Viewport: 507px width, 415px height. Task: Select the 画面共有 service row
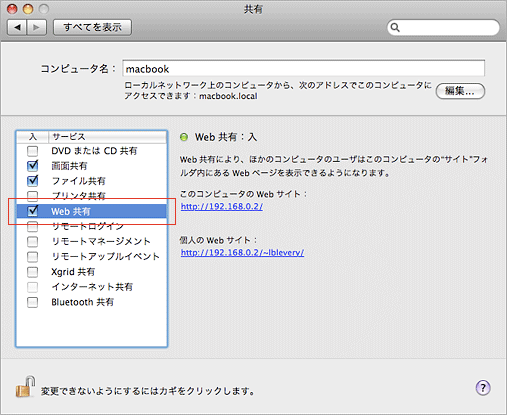(x=91, y=166)
